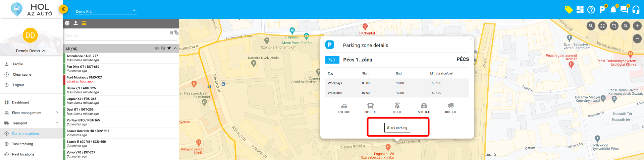Open Task tracking in sidebar
Image resolution: width=644 pixels, height=160 pixels.
(22, 144)
